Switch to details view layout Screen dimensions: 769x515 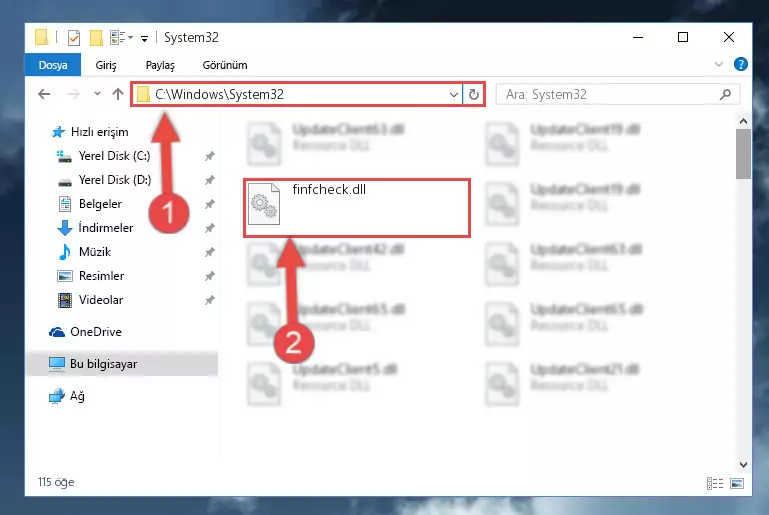[x=715, y=484]
